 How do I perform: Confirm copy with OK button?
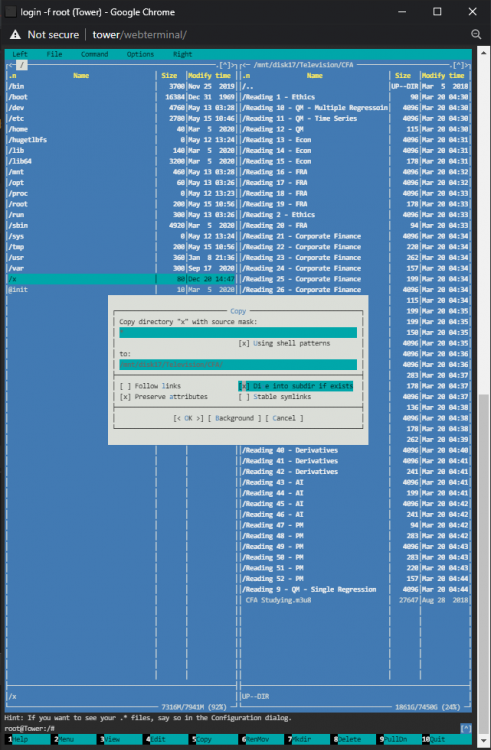coord(188,418)
